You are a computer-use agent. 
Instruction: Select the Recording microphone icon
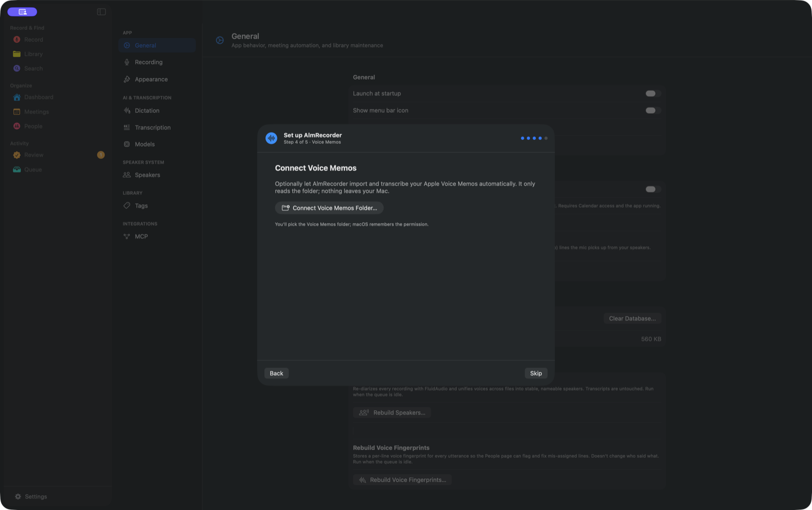pos(127,62)
